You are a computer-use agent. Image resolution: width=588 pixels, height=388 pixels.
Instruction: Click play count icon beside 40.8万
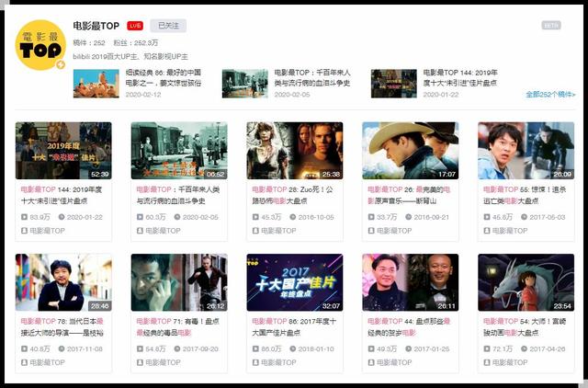(25, 348)
